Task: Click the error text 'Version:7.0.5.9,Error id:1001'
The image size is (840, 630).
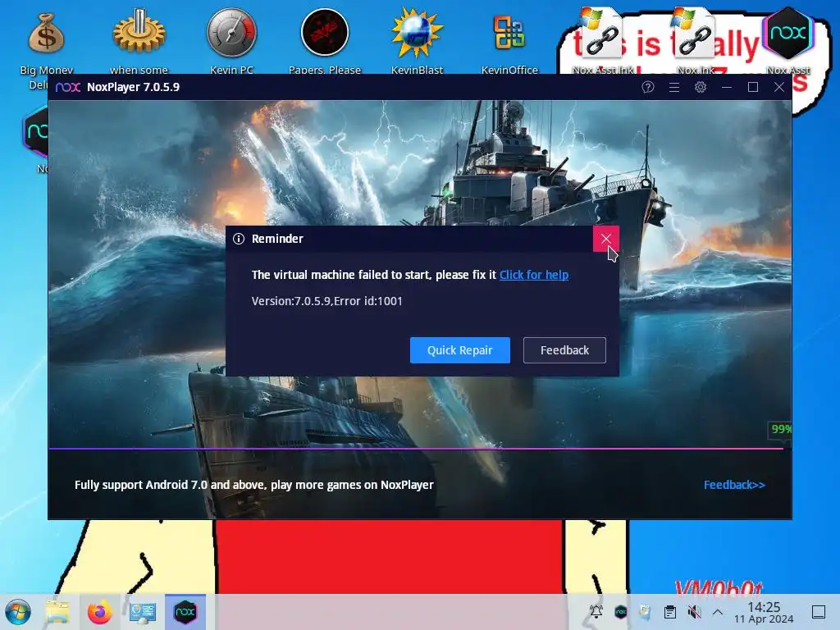Action: tap(326, 301)
